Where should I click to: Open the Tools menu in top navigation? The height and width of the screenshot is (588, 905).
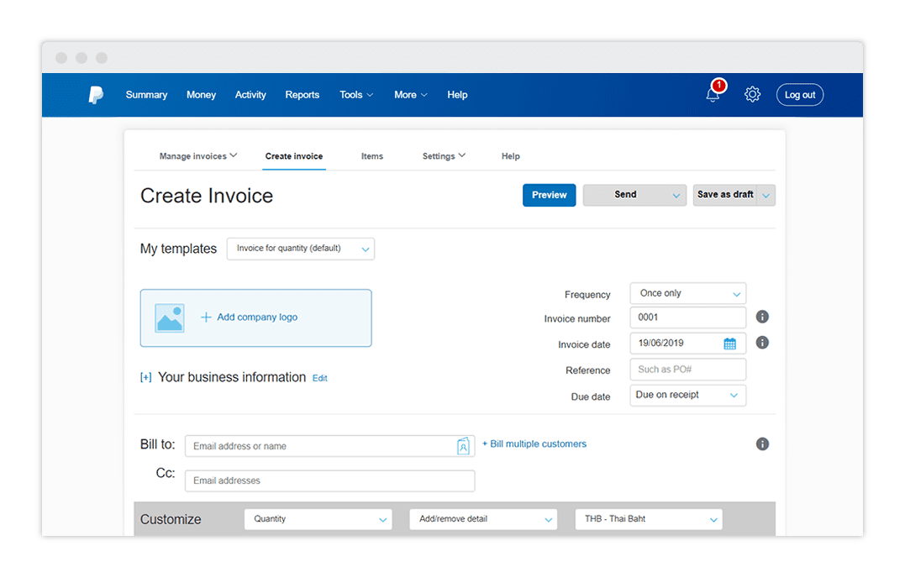pos(356,95)
